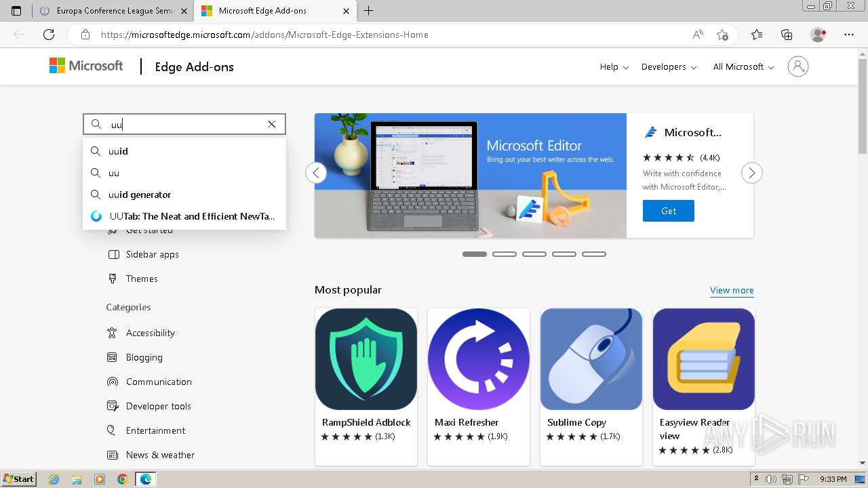The width and height of the screenshot is (868, 488).
Task: Open RampShield Adblock extension thumbnail
Action: pyautogui.click(x=366, y=359)
